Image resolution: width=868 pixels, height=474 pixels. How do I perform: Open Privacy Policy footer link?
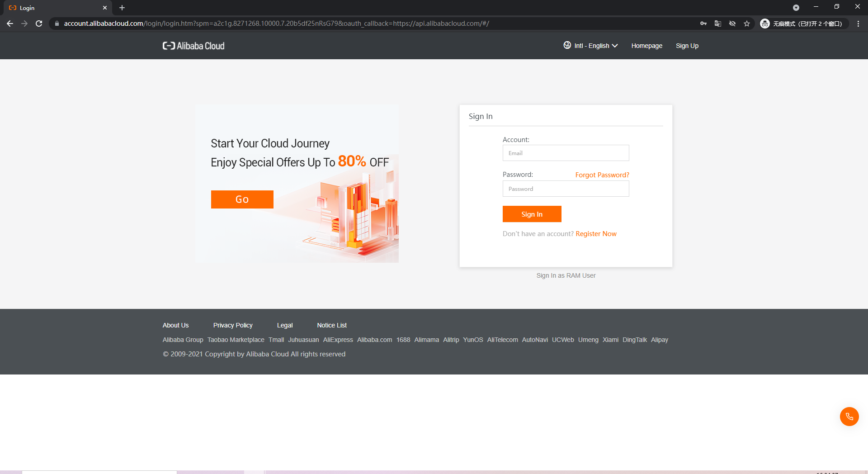(x=233, y=325)
